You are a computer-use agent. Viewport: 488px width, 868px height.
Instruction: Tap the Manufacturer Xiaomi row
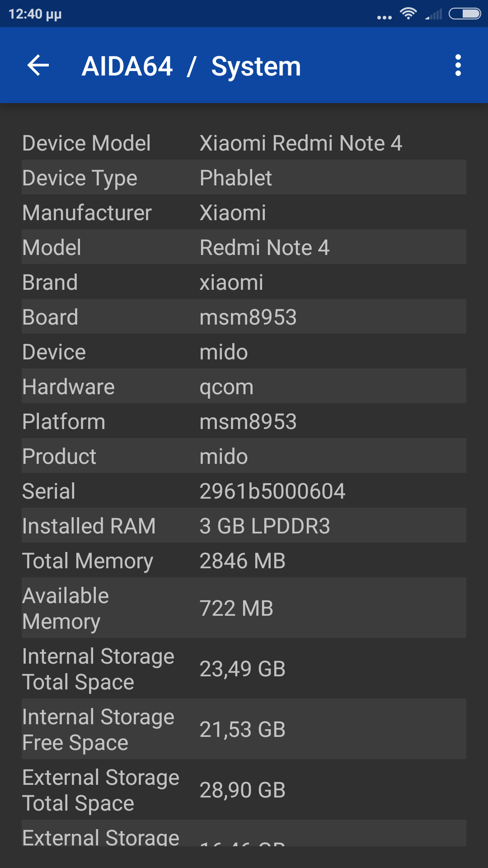click(244, 212)
